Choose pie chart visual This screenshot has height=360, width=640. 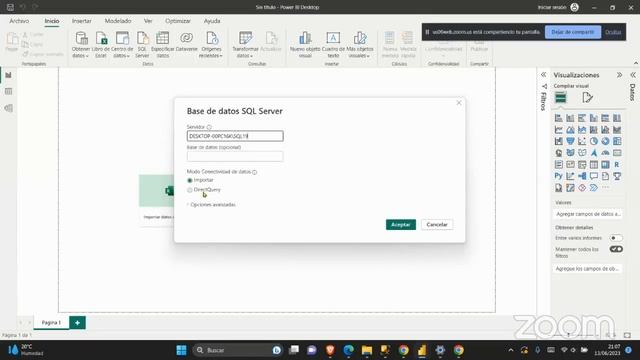tap(593, 141)
